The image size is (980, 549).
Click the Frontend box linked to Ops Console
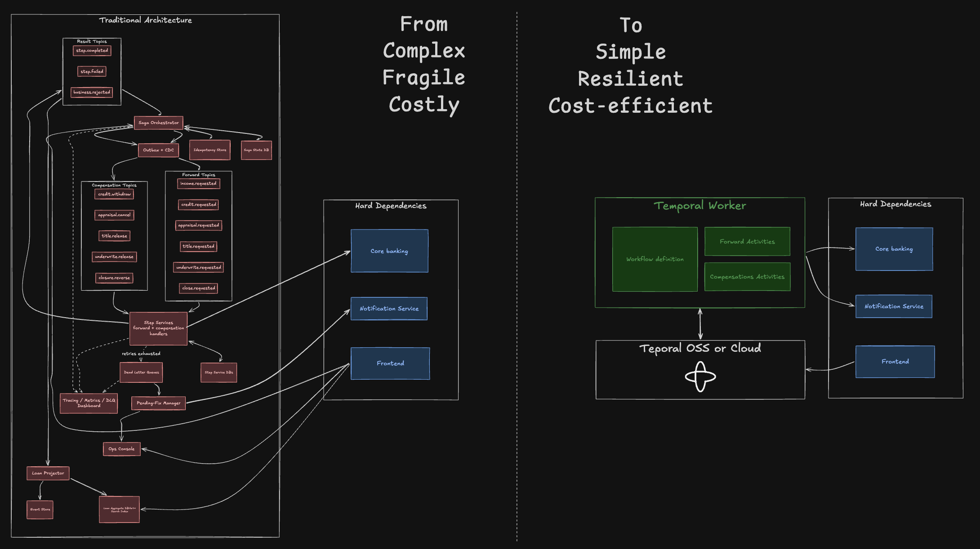coord(390,363)
